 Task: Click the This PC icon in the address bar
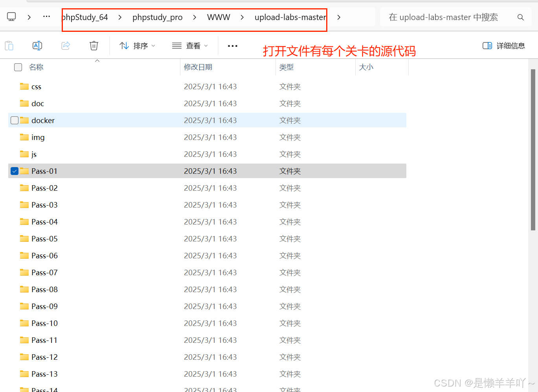coord(11,16)
